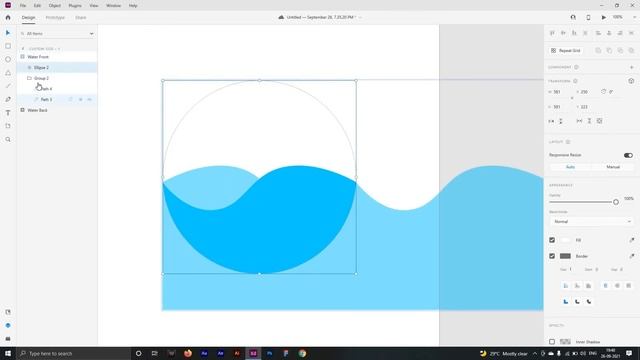
Task: Click the Repeat Grid button
Action: [x=566, y=51]
